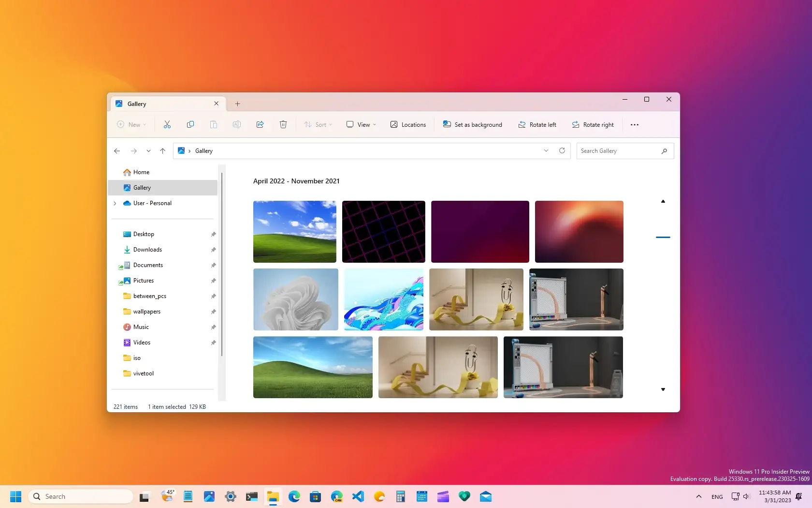Open Microsoft Store from taskbar
812x508 pixels.
(316, 496)
